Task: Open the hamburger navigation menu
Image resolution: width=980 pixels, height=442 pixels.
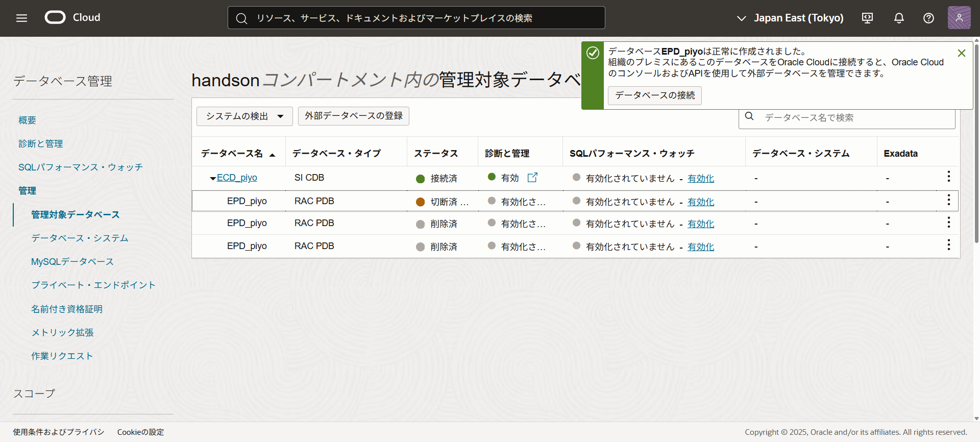Action: click(21, 18)
